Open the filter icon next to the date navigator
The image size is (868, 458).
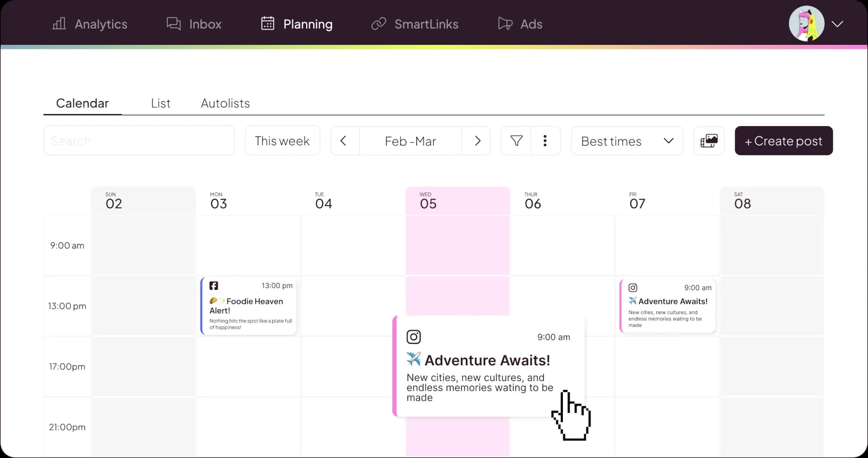515,141
